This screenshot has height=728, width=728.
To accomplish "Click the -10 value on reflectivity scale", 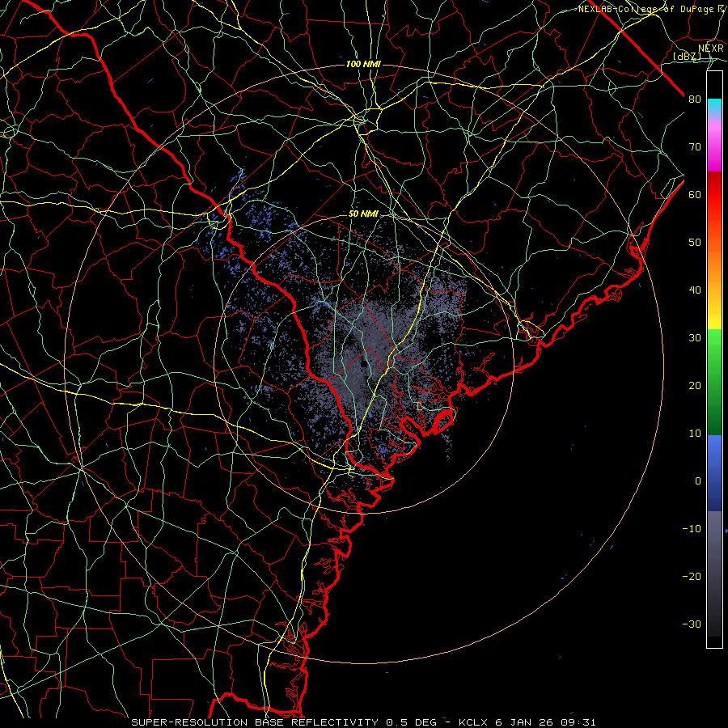I will tap(692, 529).
